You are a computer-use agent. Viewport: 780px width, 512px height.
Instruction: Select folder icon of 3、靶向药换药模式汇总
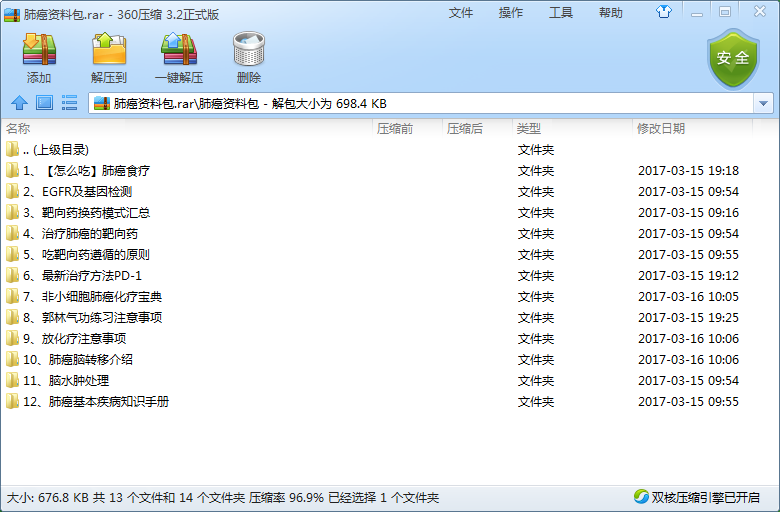12,212
